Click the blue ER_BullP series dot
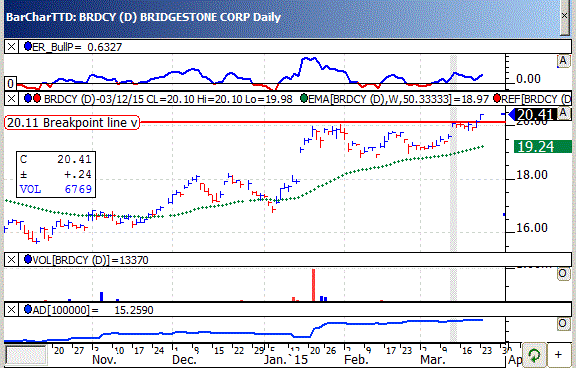 click(x=28, y=46)
